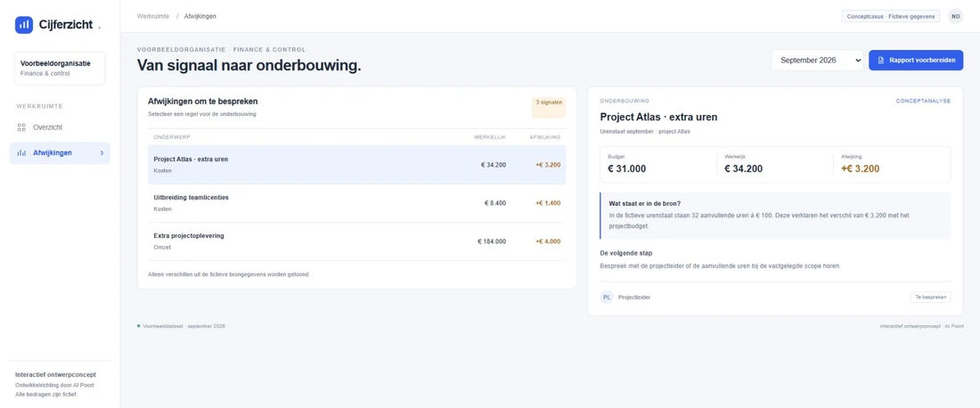The height and width of the screenshot is (408, 980).
Task: Click the AFWIJKING column header
Action: point(545,137)
